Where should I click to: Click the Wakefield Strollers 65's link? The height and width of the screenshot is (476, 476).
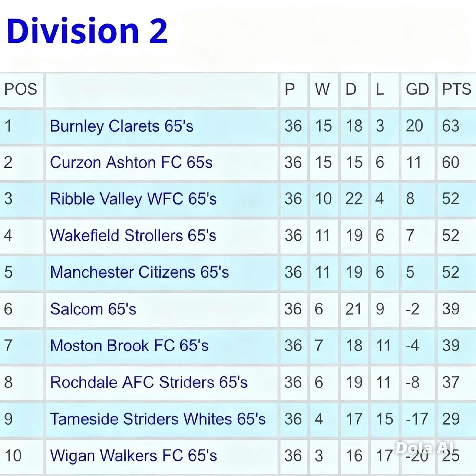pos(133,235)
